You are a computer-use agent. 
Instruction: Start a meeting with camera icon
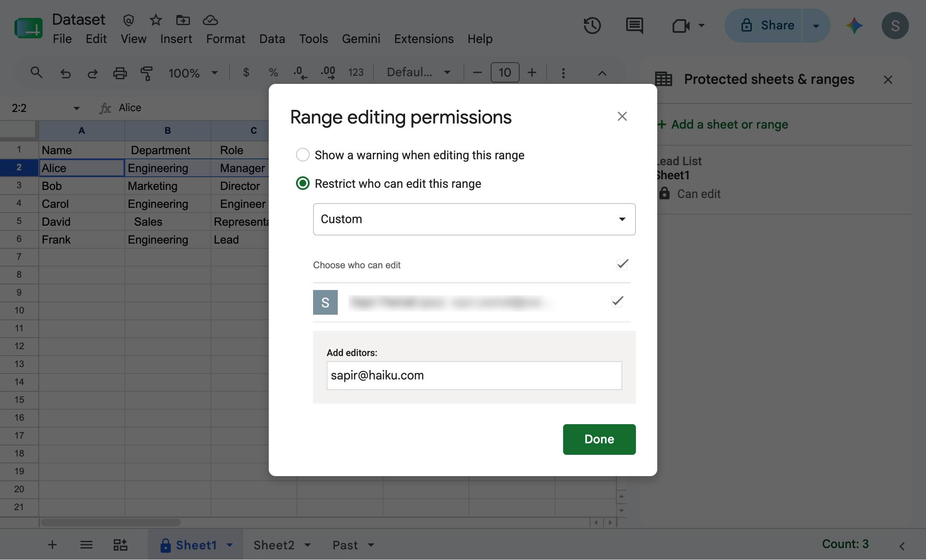tap(681, 26)
